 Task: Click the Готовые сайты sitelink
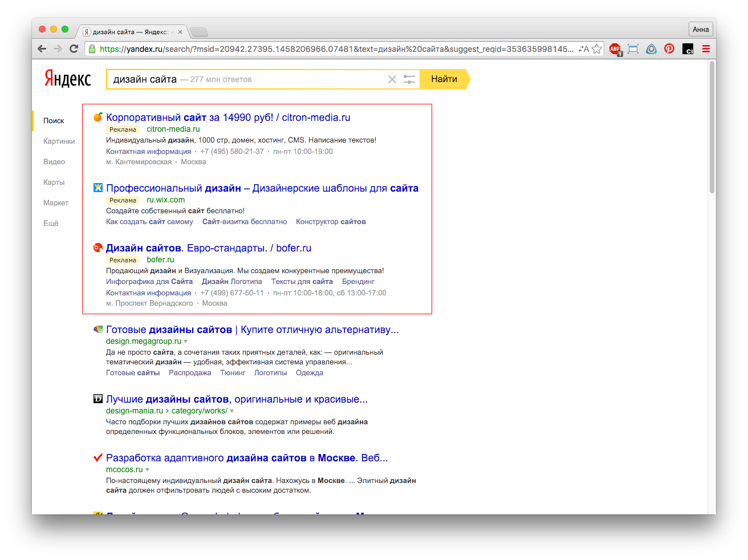coord(133,373)
